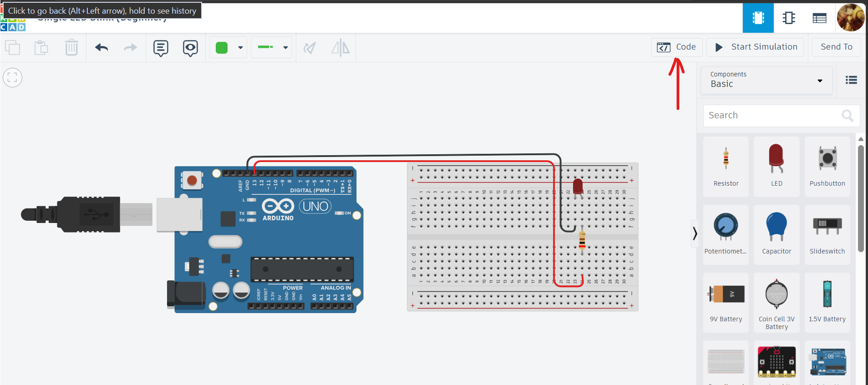Select the micro:bit component thumbnail
The image size is (868, 385).
pyautogui.click(x=777, y=362)
